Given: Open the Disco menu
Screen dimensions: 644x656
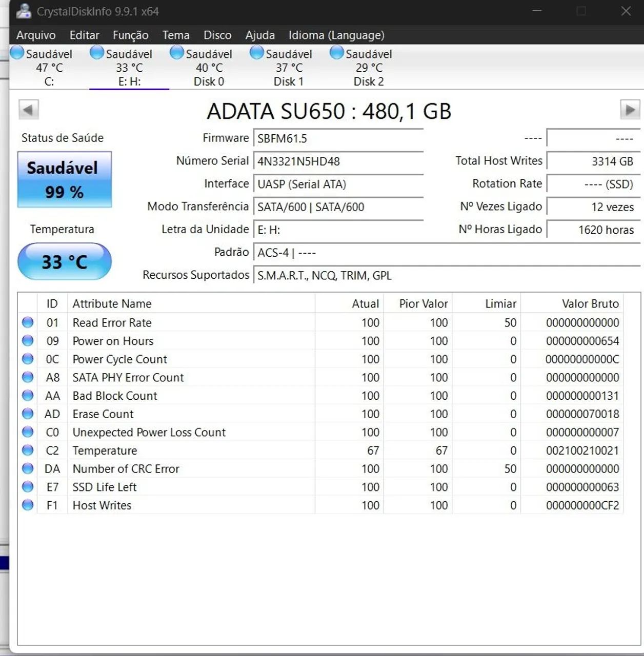Looking at the screenshot, I should tap(217, 35).
